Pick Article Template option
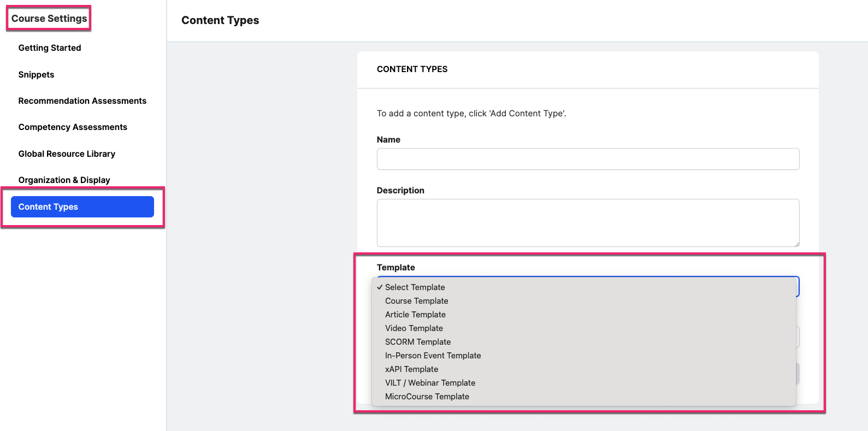Screen dimensions: 868x431 [583, 315]
